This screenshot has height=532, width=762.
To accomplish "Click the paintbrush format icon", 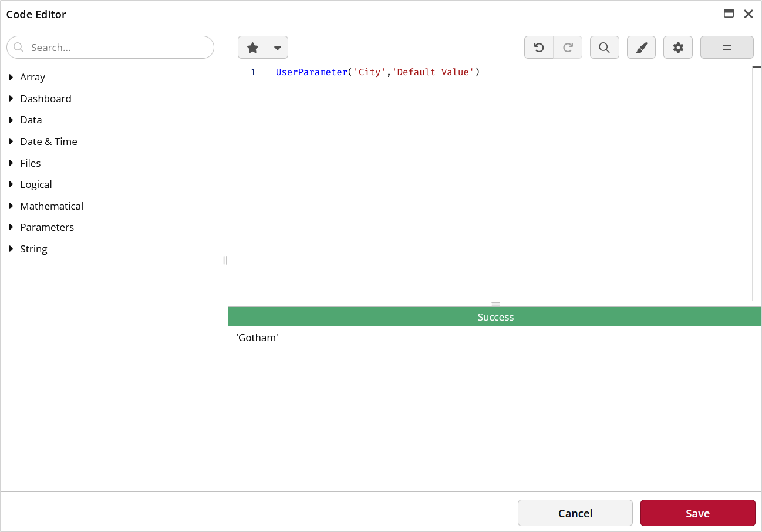I will [641, 48].
